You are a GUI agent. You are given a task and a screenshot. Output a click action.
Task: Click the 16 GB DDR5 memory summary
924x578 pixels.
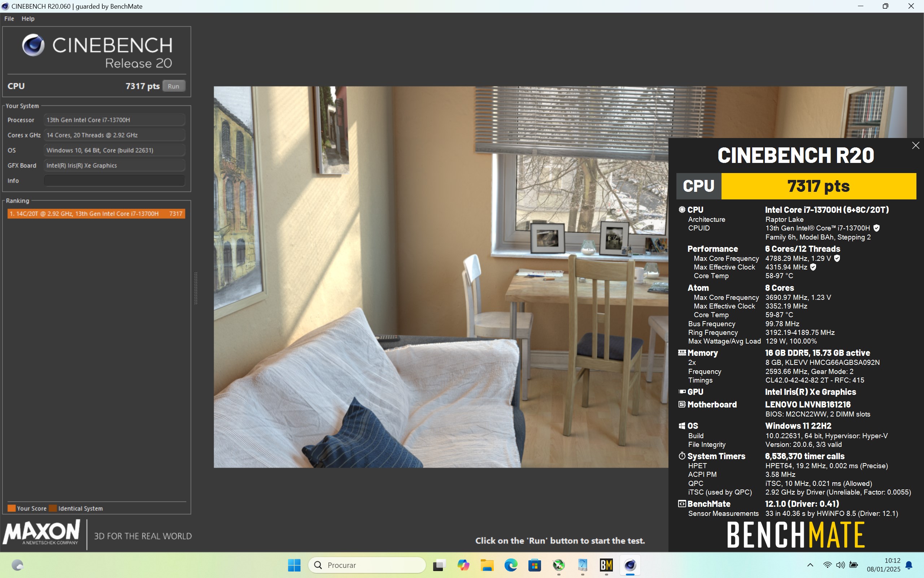(x=818, y=353)
